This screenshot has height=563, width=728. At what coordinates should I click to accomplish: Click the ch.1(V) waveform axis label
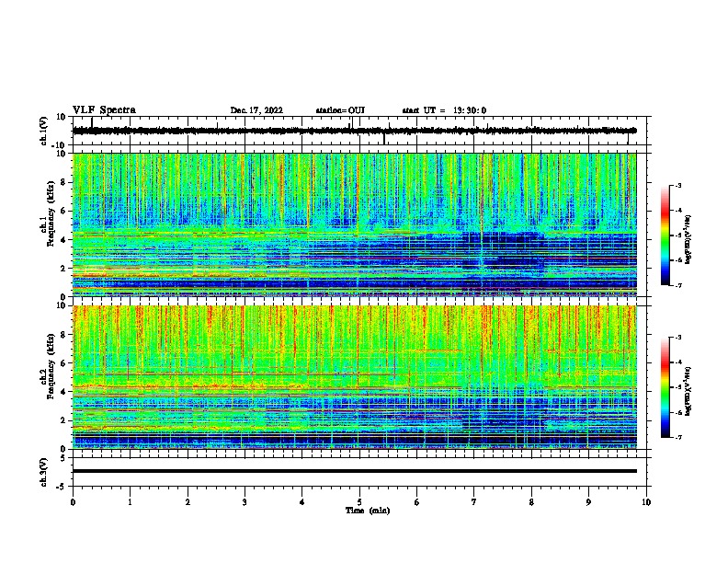pos(44,131)
